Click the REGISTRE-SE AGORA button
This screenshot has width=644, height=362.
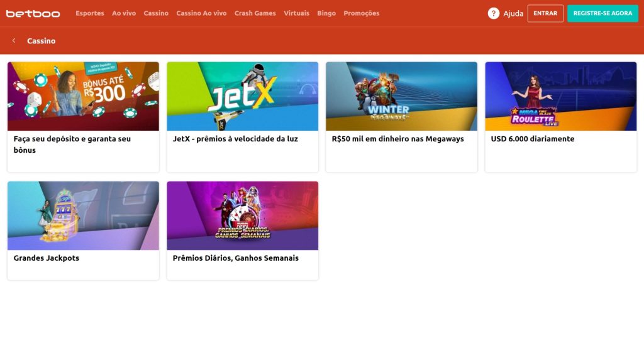(602, 14)
